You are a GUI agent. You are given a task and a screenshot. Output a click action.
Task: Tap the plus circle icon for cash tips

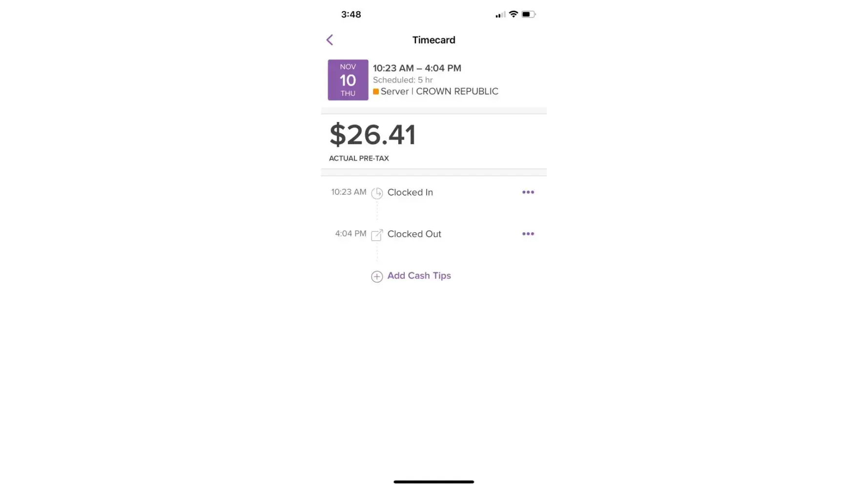coord(377,277)
